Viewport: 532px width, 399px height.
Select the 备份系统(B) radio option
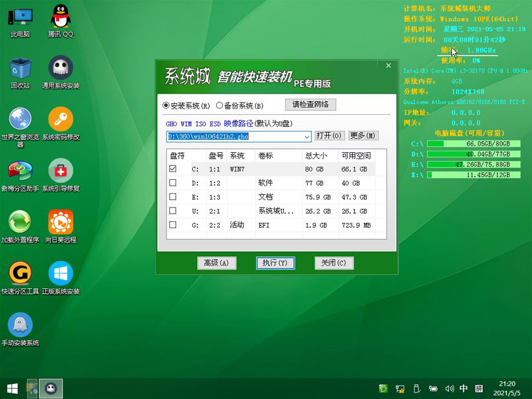pyautogui.click(x=239, y=106)
